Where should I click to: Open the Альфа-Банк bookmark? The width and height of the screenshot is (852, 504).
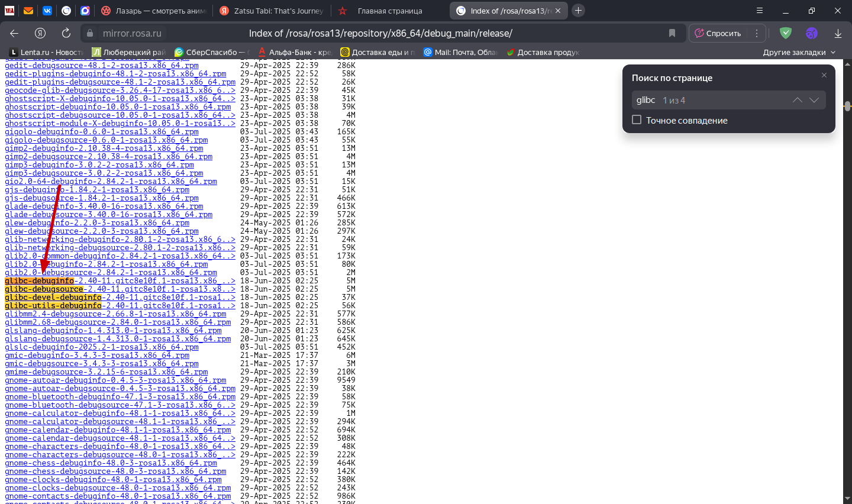pyautogui.click(x=295, y=52)
